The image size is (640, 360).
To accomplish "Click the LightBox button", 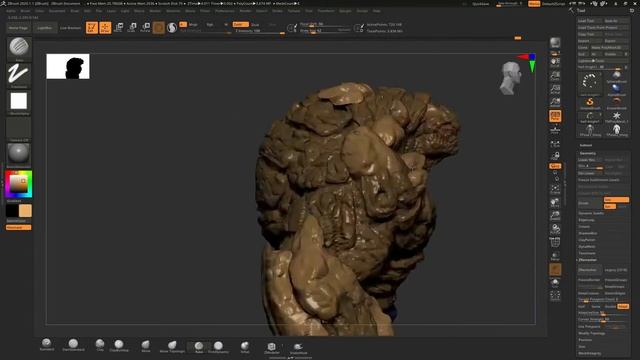I will [44, 28].
